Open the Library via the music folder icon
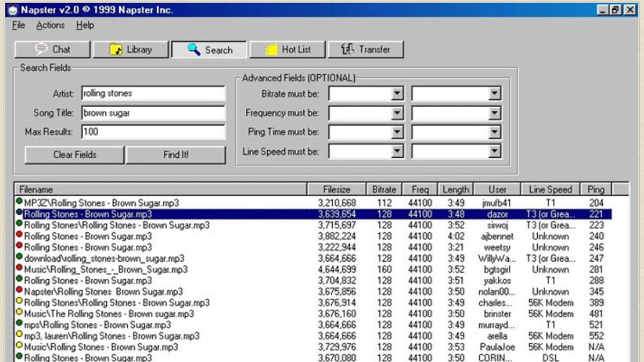The width and height of the screenshot is (644, 362). pyautogui.click(x=116, y=49)
